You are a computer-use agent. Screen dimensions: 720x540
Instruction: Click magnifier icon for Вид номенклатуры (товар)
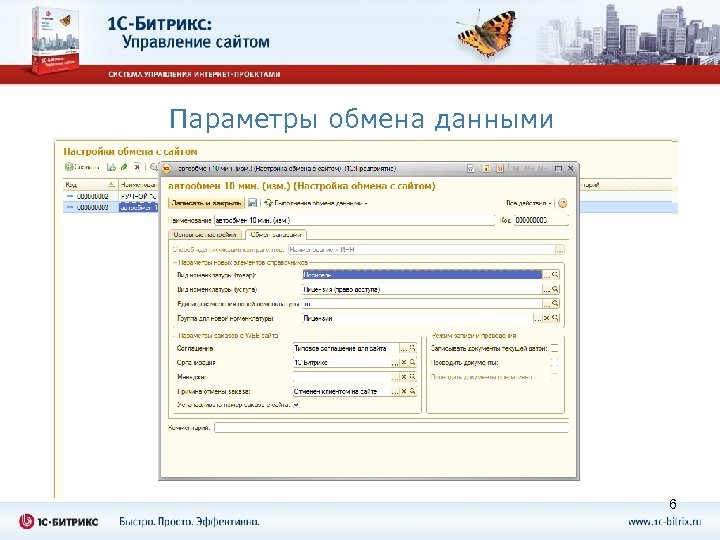coord(555,275)
